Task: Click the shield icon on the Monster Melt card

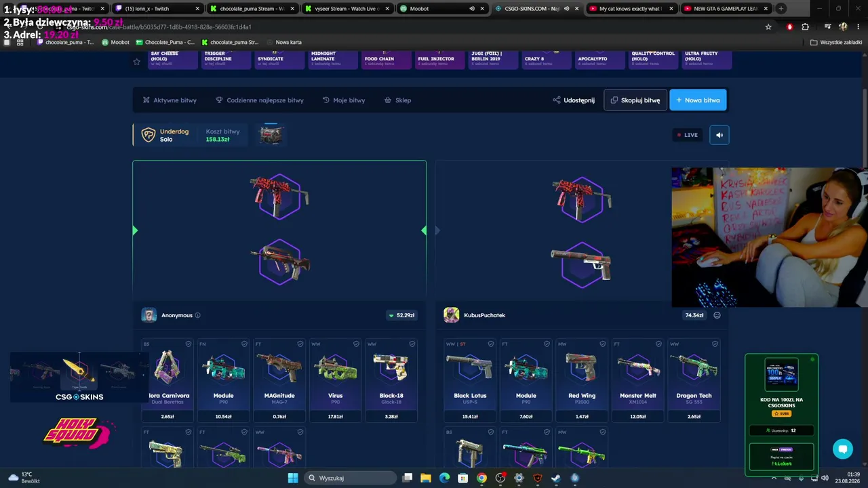Action: (658, 344)
